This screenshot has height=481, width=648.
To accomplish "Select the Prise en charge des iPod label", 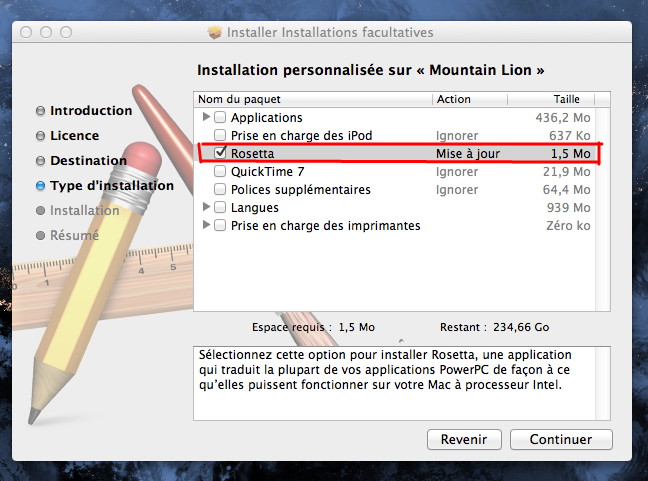I will click(x=301, y=136).
